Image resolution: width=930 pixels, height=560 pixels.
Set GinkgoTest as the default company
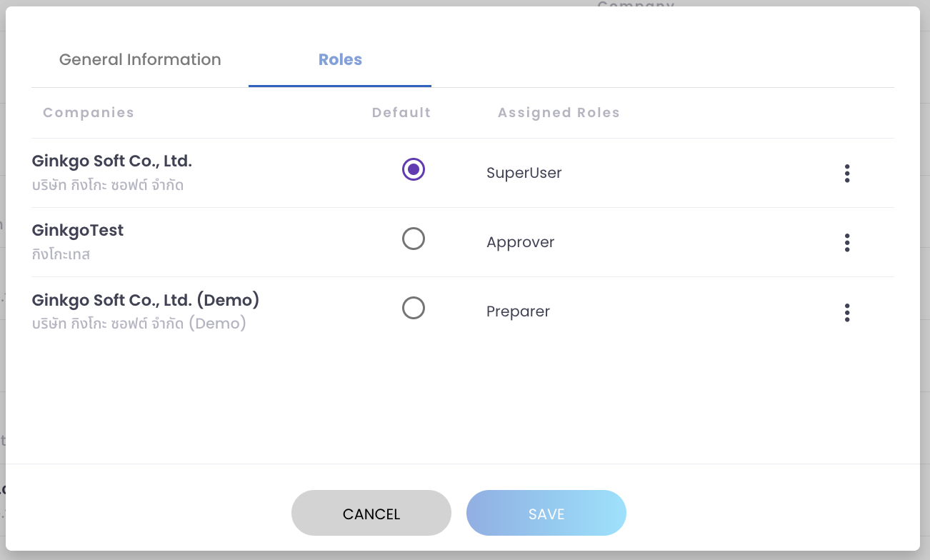click(413, 239)
